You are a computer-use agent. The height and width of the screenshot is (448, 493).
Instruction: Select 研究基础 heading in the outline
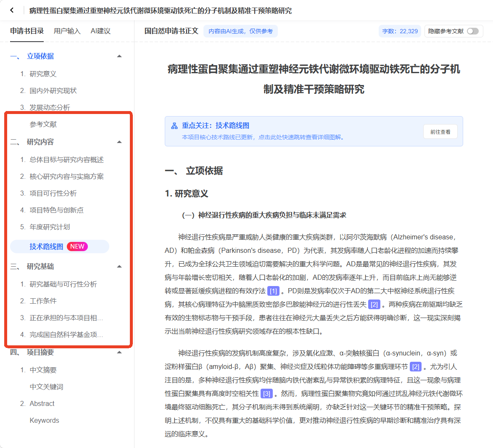(x=40, y=266)
